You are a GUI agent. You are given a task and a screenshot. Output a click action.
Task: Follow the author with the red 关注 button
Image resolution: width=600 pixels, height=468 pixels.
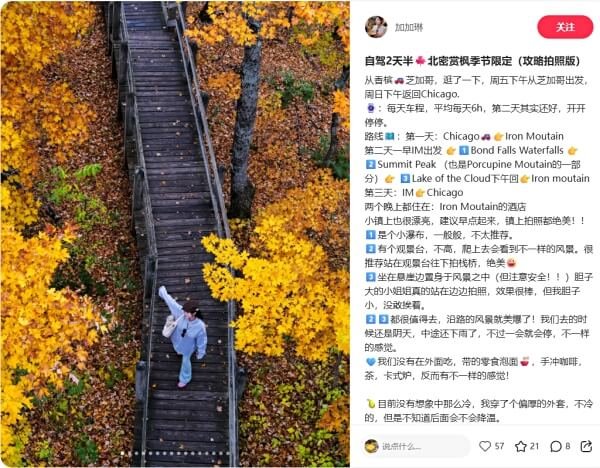pyautogui.click(x=565, y=27)
